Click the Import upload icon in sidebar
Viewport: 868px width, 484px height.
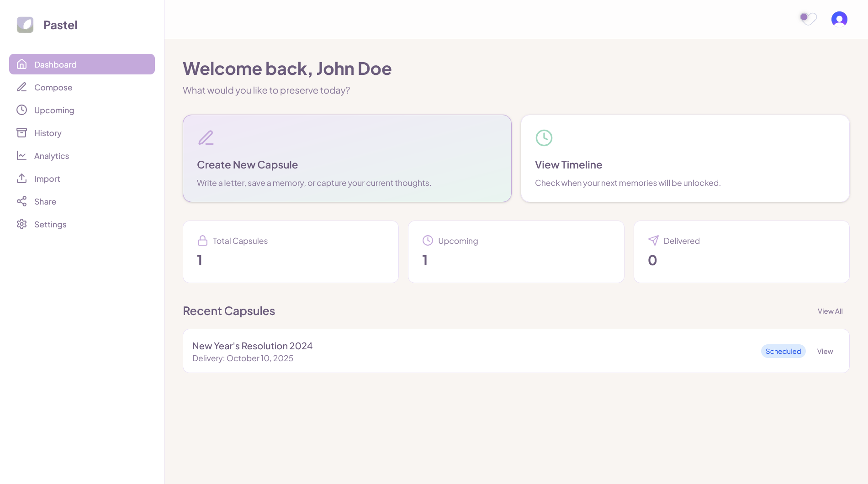(x=21, y=179)
